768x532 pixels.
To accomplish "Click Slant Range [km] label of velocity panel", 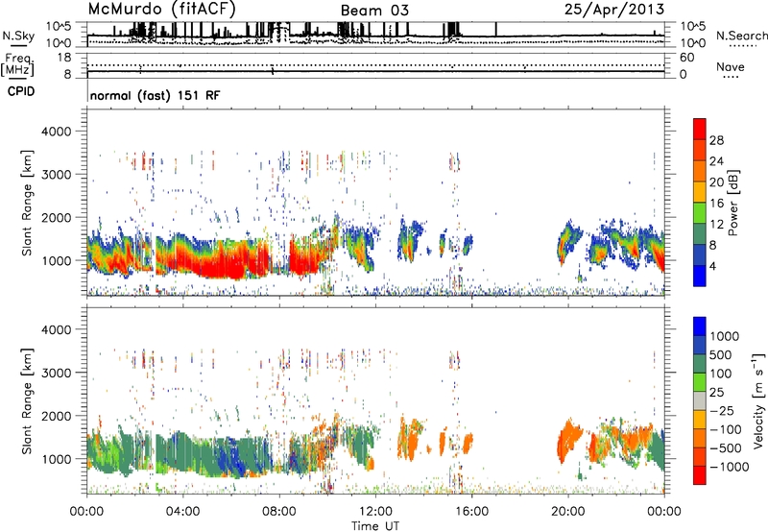I will click(27, 400).
